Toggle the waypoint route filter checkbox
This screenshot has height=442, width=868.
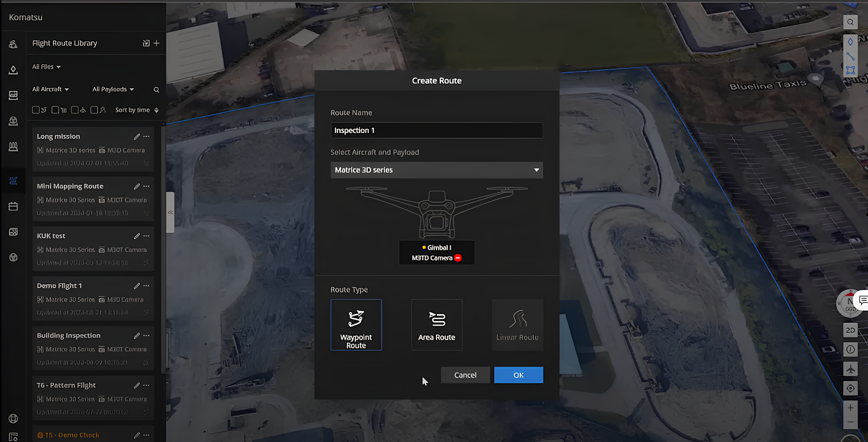pos(36,110)
